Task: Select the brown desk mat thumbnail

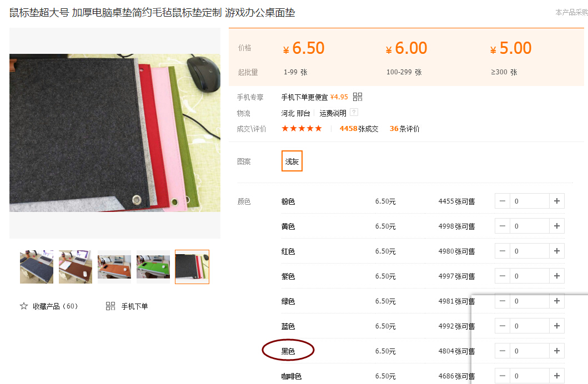Action: (76, 267)
